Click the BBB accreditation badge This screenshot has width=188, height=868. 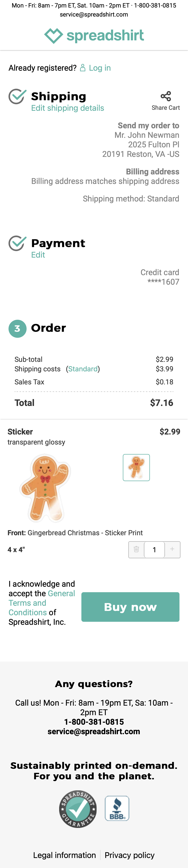tap(117, 808)
